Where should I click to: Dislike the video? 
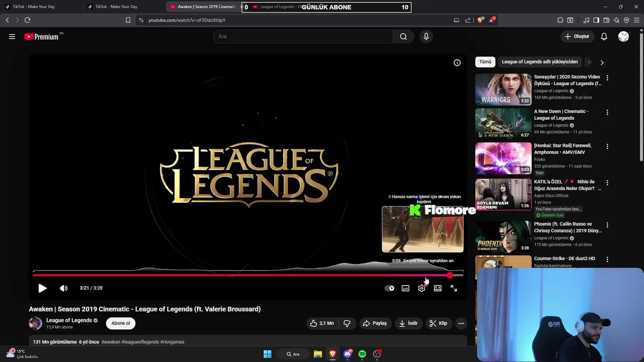pyautogui.click(x=347, y=323)
